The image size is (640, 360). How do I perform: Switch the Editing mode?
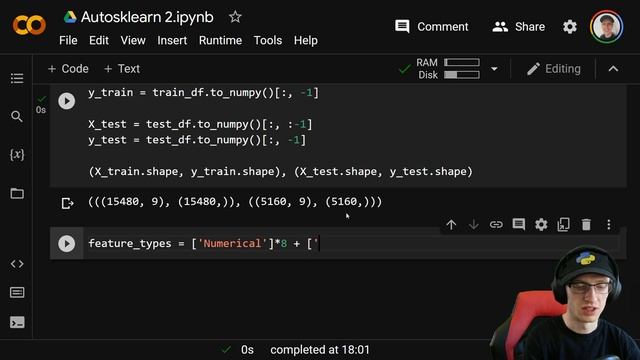pos(553,69)
